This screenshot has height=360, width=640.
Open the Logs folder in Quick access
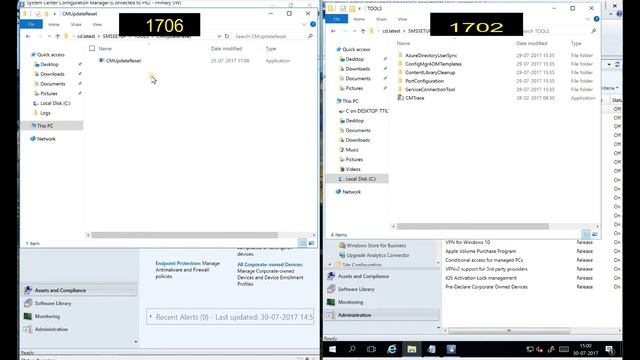coord(45,113)
